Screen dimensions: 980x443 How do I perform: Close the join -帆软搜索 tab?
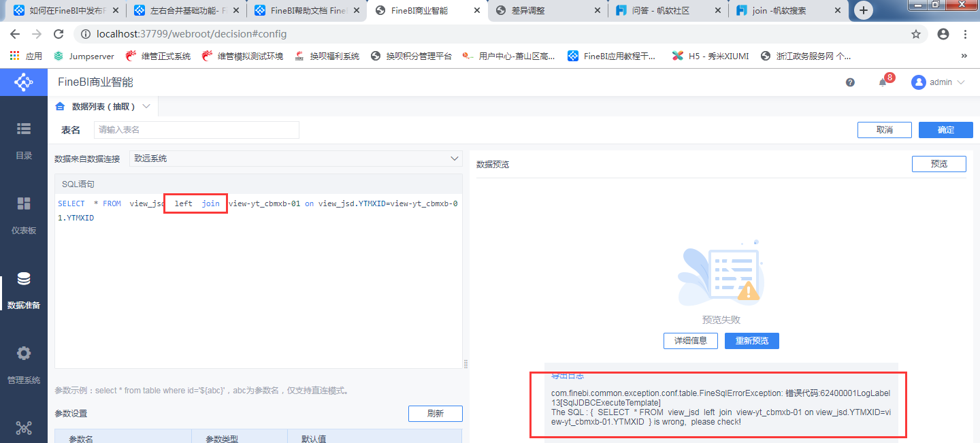(839, 11)
